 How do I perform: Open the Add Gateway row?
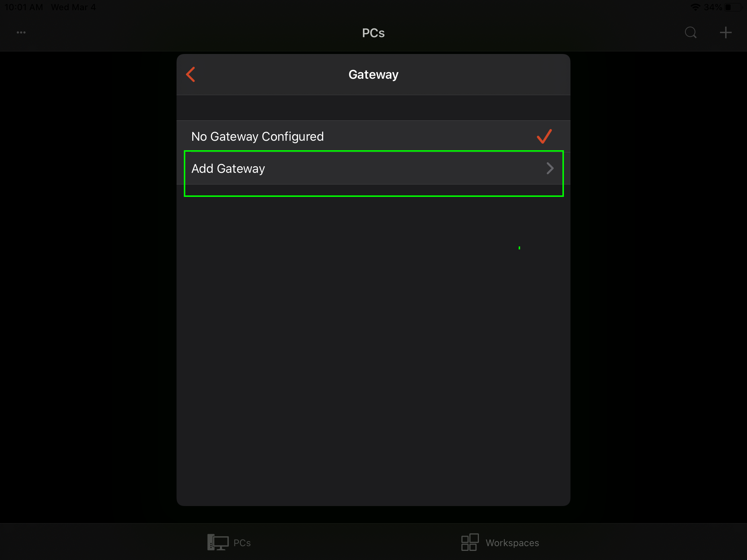click(228, 168)
